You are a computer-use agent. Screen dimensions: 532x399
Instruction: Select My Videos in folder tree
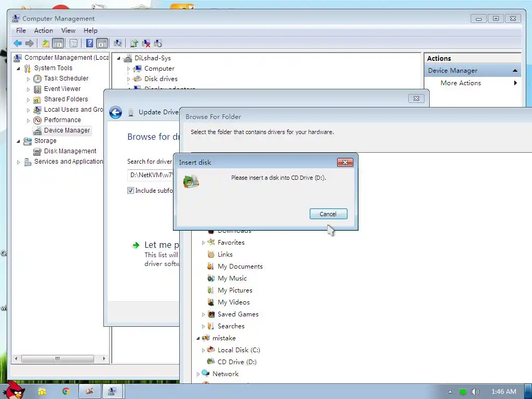233,302
